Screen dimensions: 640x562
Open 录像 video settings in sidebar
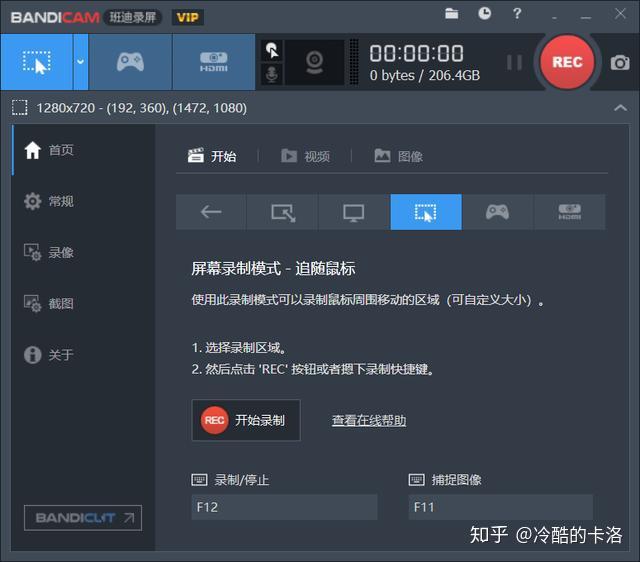click(x=83, y=252)
